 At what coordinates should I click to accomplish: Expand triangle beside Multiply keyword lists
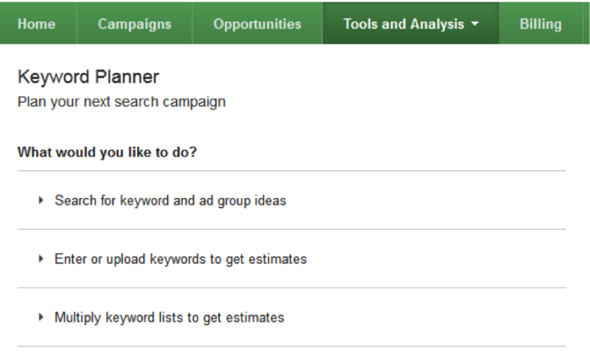[41, 318]
